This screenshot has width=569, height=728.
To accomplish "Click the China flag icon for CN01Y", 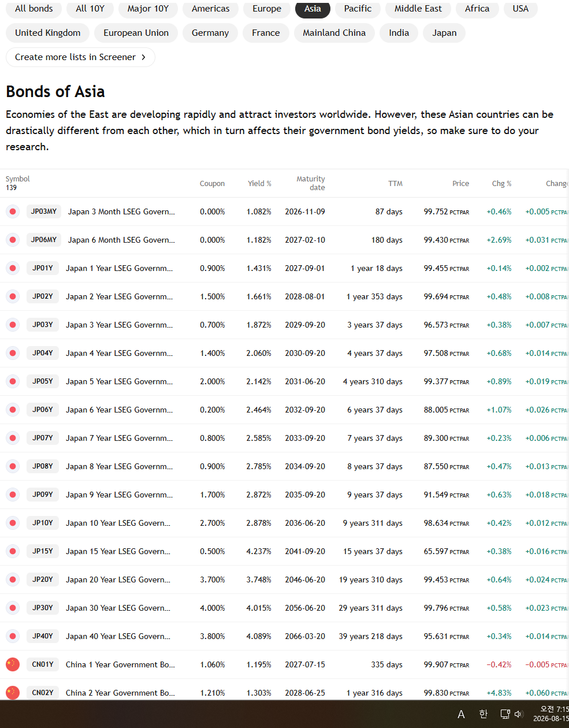I will [x=13, y=664].
